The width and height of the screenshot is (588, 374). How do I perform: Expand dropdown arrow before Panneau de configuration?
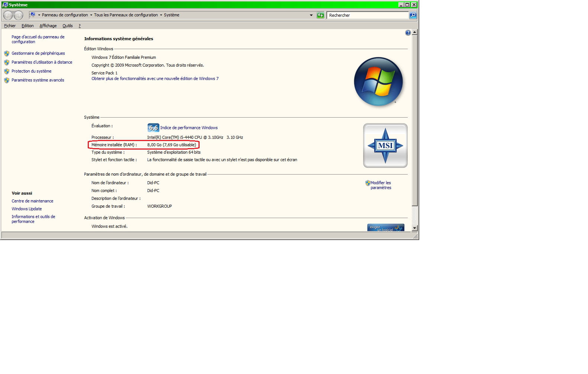coord(39,15)
